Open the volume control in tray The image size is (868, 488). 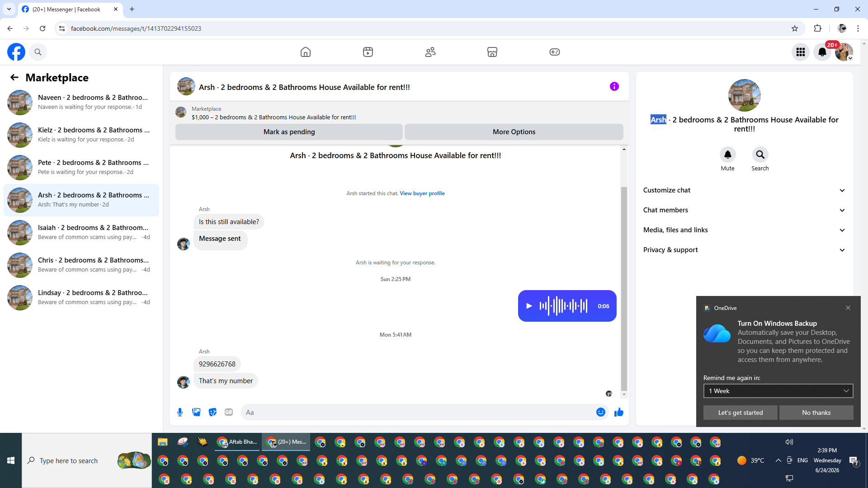click(x=789, y=442)
